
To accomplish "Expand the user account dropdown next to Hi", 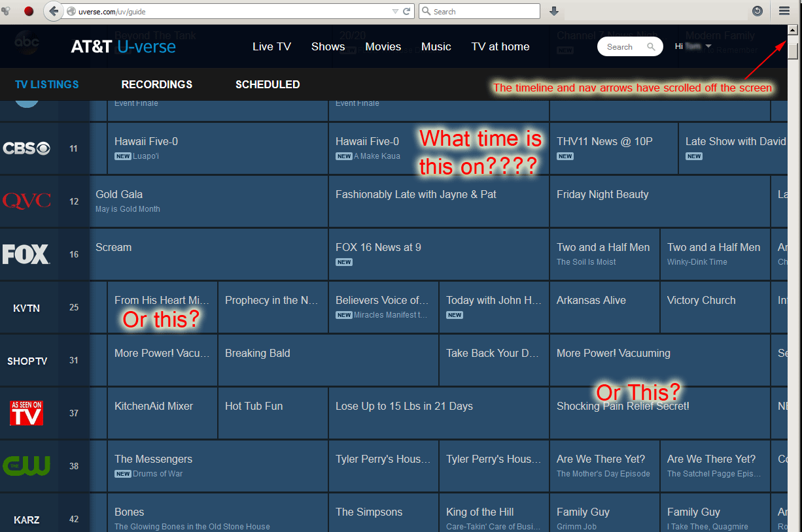I will point(708,46).
